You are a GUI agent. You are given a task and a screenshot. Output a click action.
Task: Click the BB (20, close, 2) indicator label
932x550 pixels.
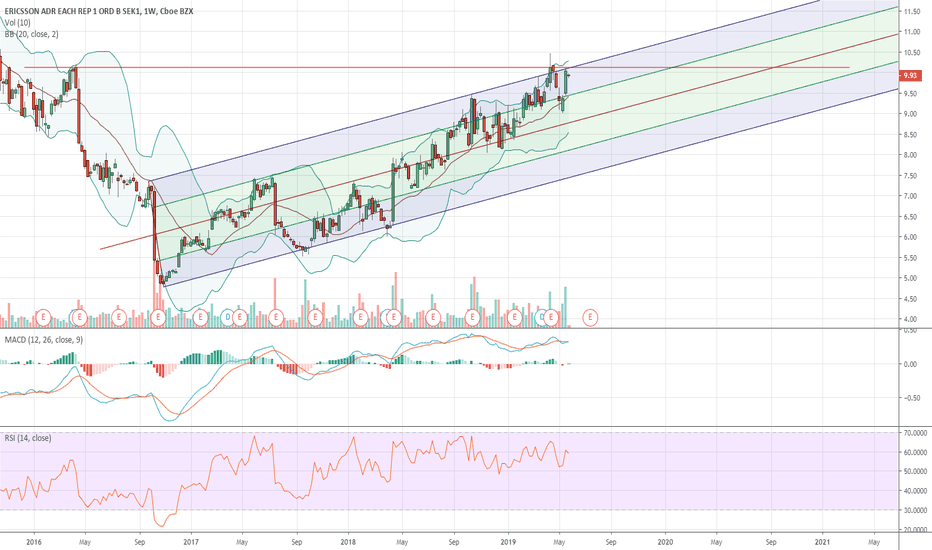click(32, 34)
